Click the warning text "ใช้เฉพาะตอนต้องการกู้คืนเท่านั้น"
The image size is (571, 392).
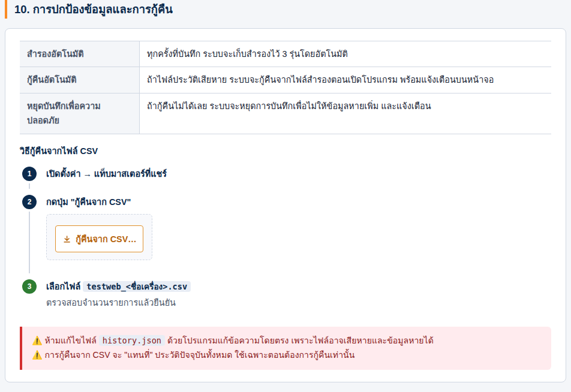[294, 355]
